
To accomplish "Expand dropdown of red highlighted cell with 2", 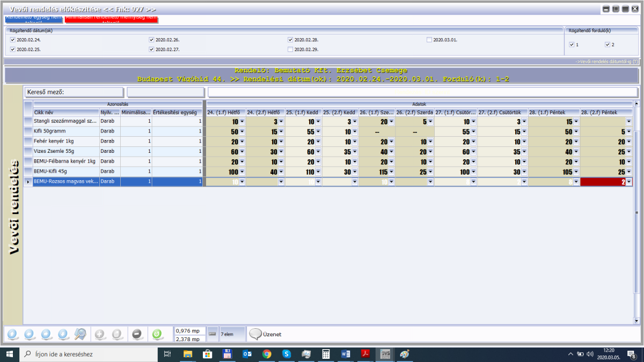I will click(629, 182).
